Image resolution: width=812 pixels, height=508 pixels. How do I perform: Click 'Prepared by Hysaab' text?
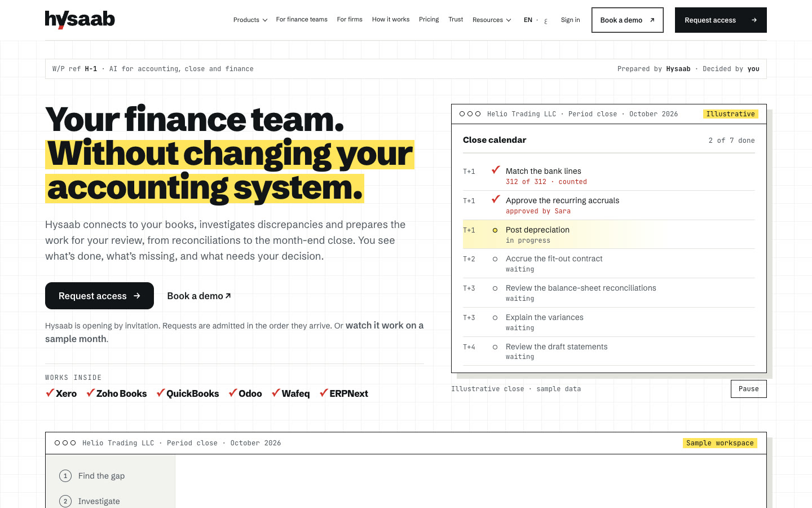[654, 69]
